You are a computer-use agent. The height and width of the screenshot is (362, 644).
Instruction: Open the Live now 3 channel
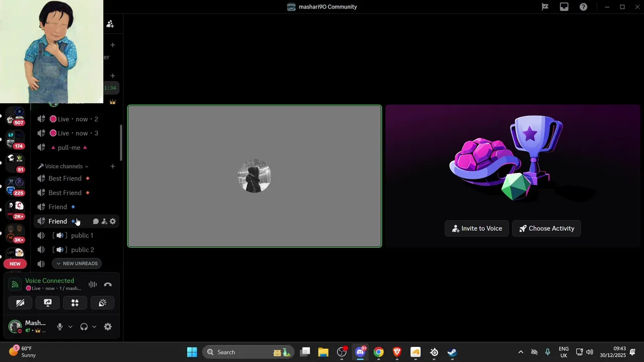tap(76, 133)
